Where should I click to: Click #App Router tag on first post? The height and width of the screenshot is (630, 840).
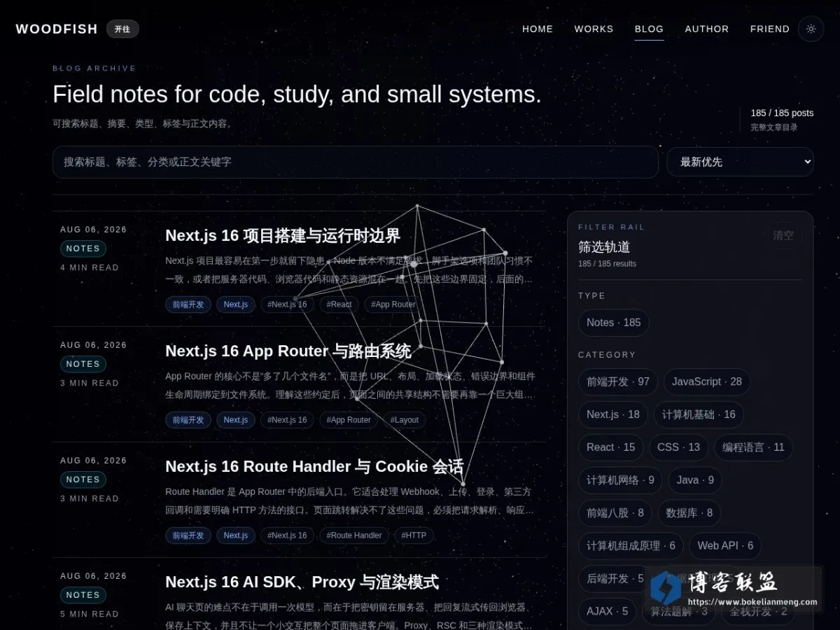393,304
